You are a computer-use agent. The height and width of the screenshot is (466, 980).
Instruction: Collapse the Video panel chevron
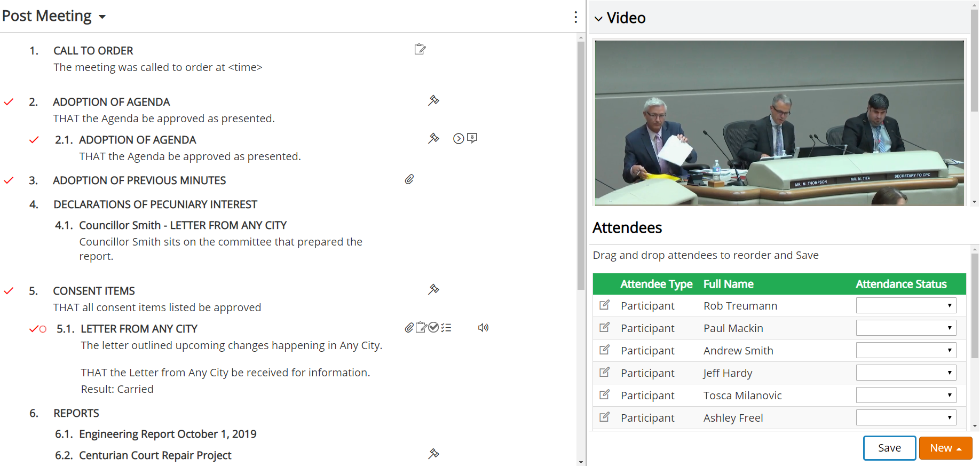click(x=599, y=19)
